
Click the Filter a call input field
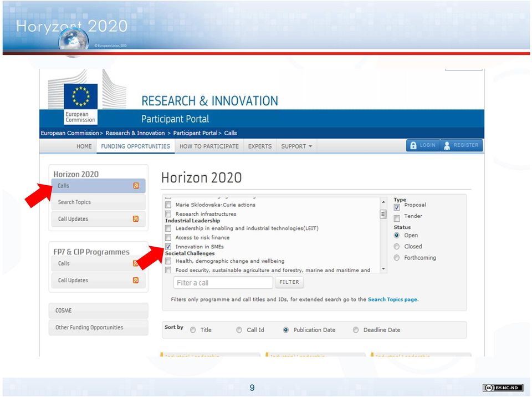point(223,283)
